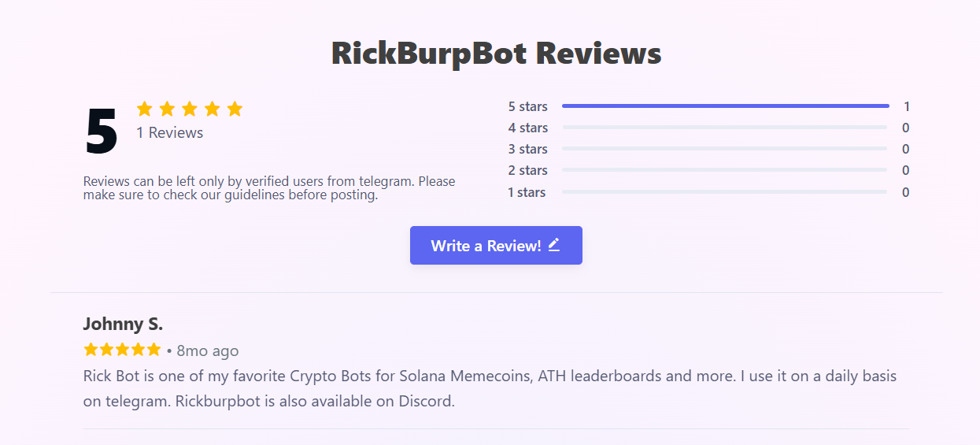Click the '1 stars' label

pos(527,192)
